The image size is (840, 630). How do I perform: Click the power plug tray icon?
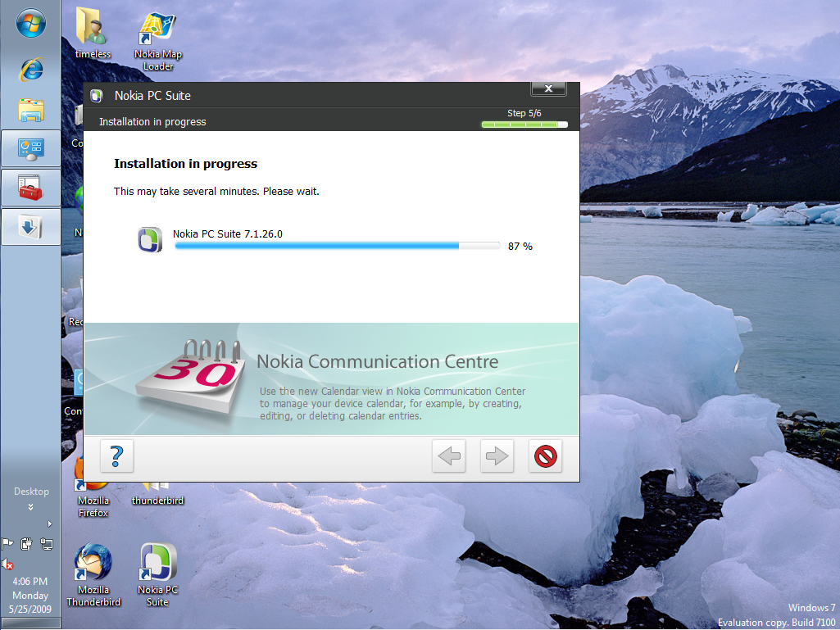pyautogui.click(x=26, y=544)
